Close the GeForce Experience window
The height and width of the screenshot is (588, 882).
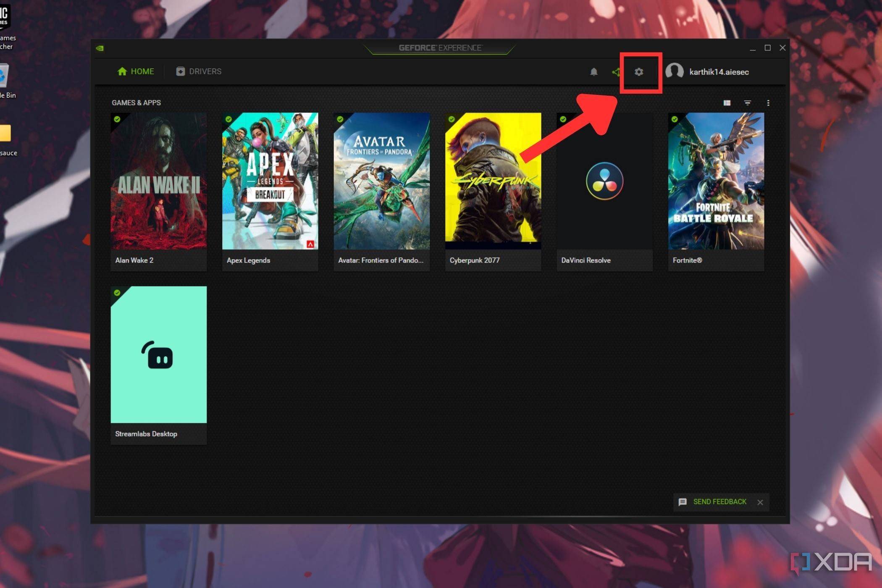click(782, 48)
